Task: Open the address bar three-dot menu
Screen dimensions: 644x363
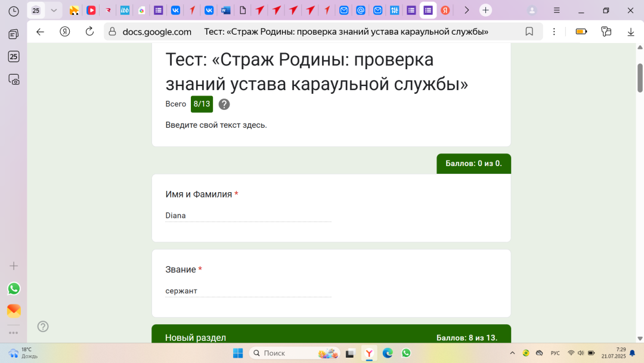Action: click(x=554, y=32)
